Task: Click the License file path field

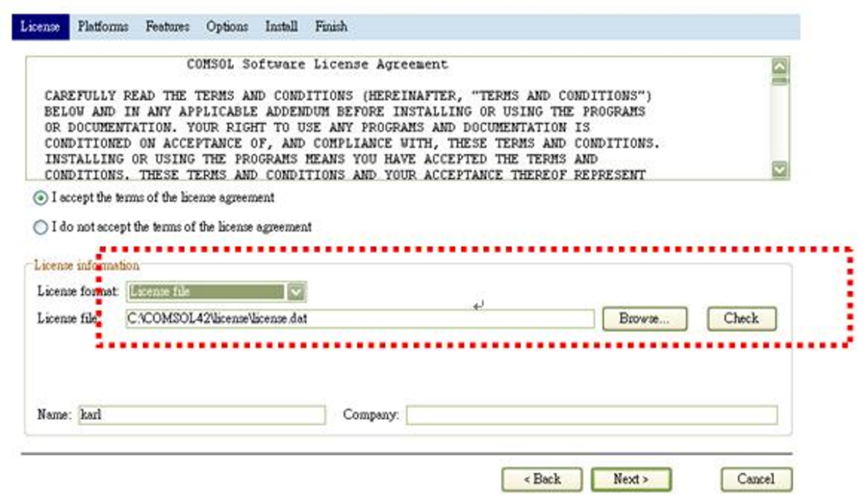Action: [360, 319]
